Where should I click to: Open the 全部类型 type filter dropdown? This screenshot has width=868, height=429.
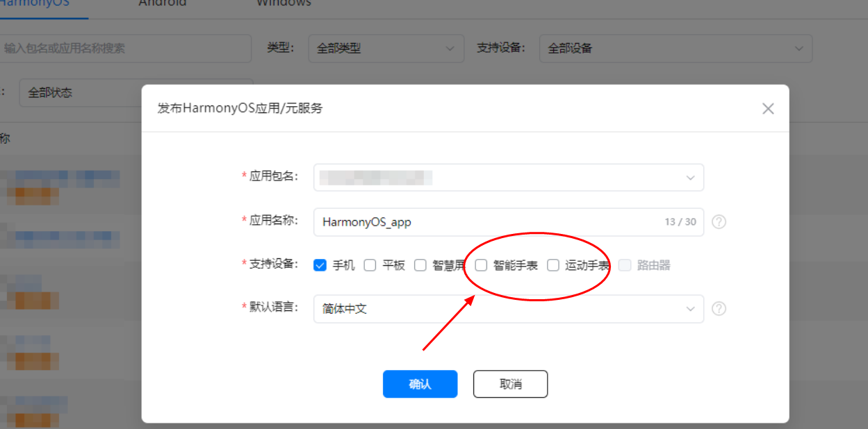(x=386, y=48)
